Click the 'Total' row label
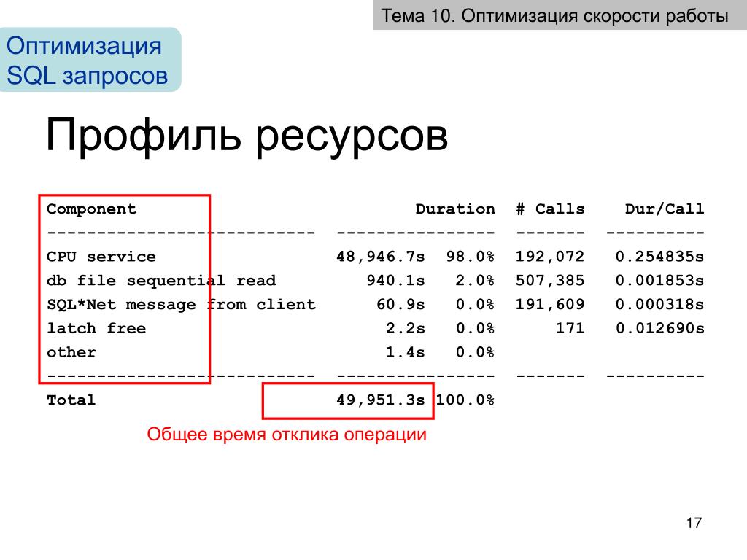Viewport: 747px width, 560px height. coord(71,400)
